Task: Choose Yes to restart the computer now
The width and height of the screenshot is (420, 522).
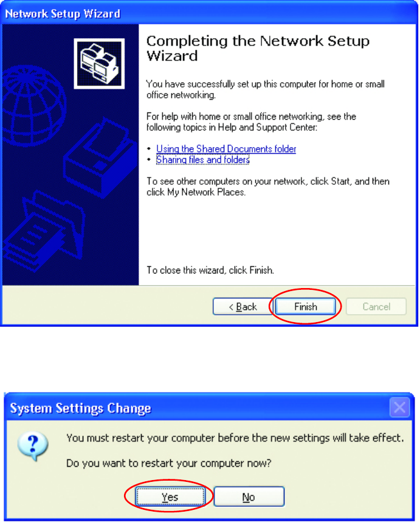Action: (170, 496)
